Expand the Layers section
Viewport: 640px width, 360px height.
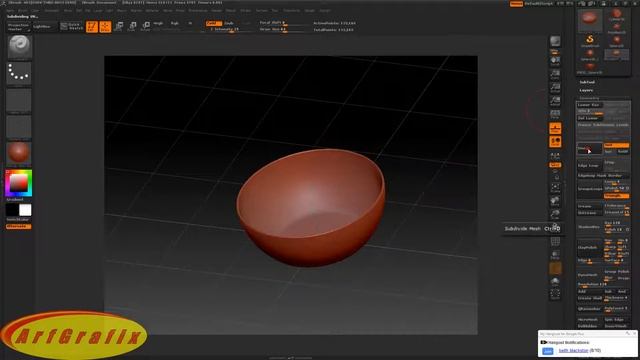pyautogui.click(x=586, y=90)
